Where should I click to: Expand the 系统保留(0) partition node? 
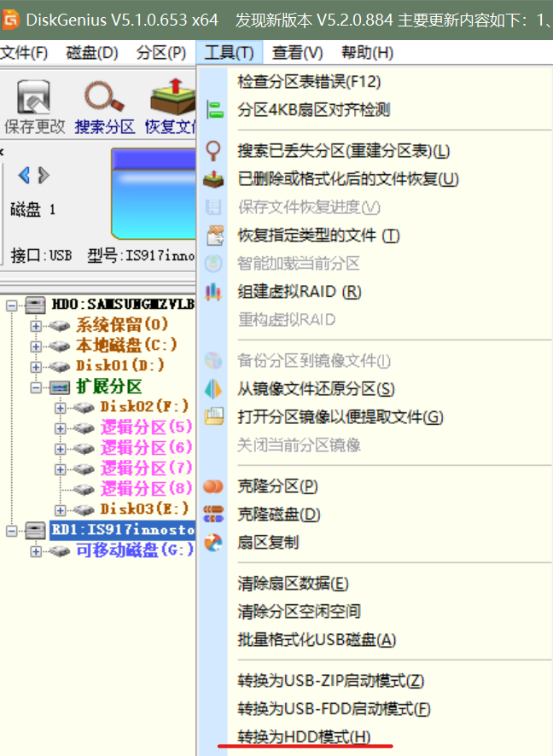click(36, 326)
